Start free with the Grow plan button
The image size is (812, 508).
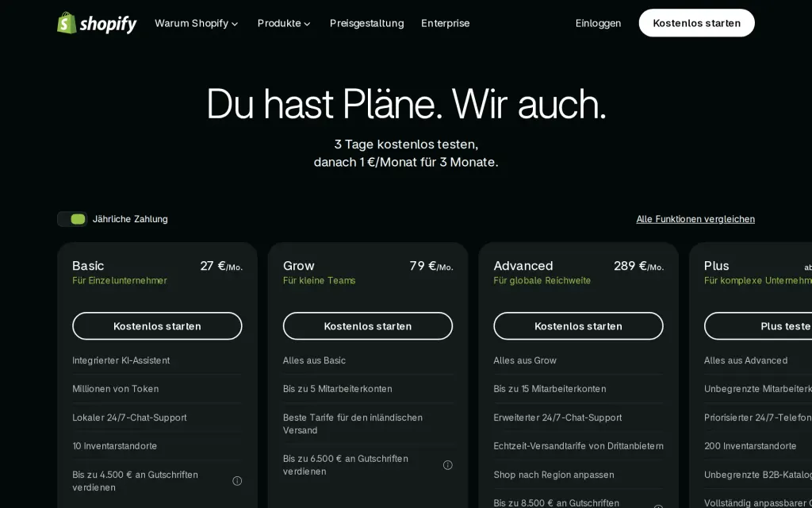(x=368, y=326)
